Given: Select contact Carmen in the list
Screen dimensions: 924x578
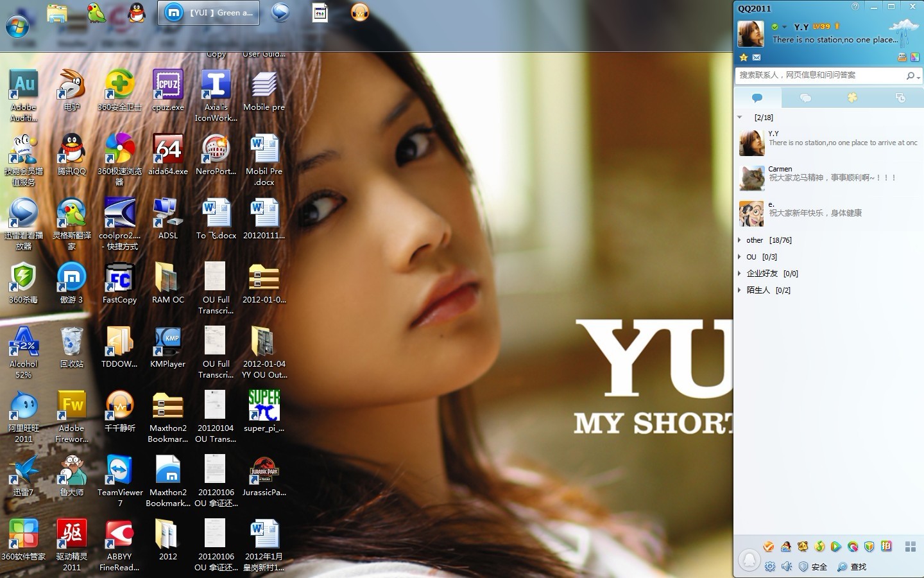Looking at the screenshot, I should tap(828, 178).
